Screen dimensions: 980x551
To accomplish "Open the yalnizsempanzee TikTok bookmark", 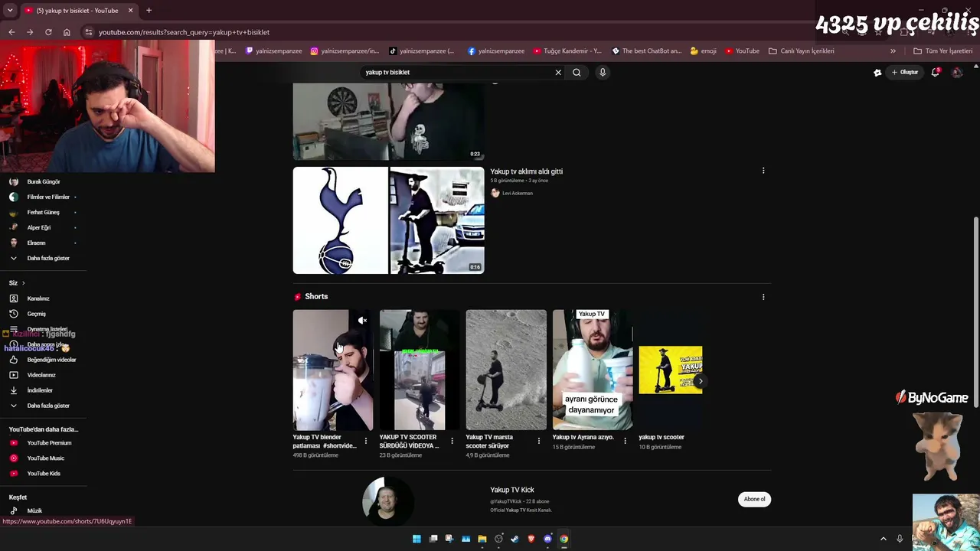I will click(x=422, y=51).
